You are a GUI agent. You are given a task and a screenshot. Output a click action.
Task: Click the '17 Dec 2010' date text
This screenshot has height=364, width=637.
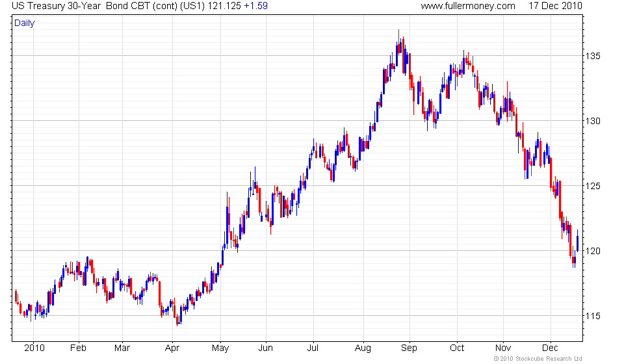click(555, 6)
